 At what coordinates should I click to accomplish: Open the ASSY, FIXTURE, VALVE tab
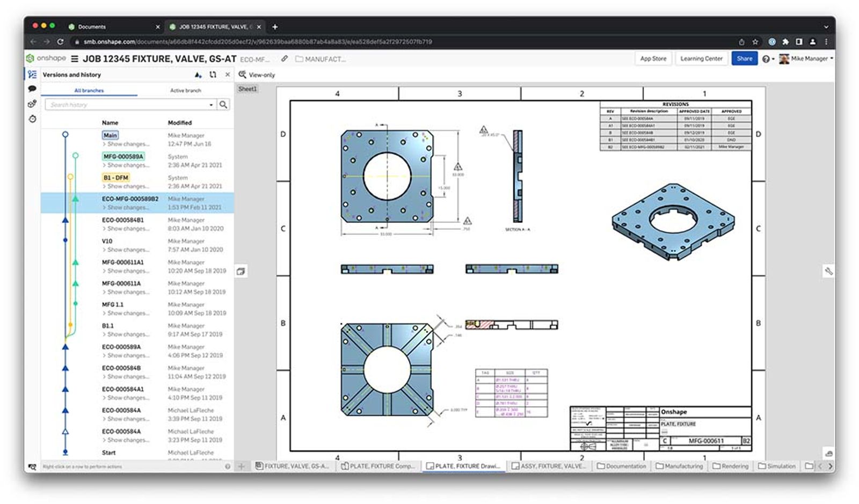[550, 466]
